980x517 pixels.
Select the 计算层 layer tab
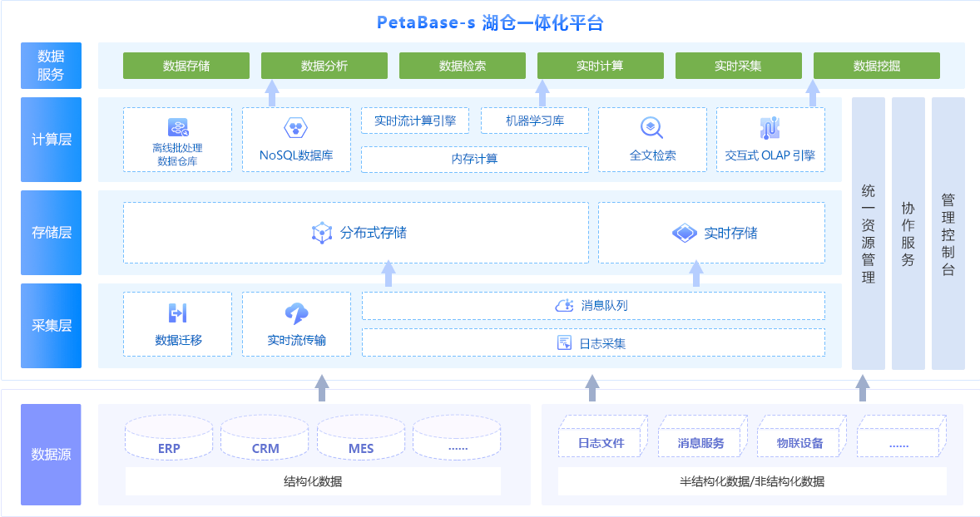click(x=52, y=140)
